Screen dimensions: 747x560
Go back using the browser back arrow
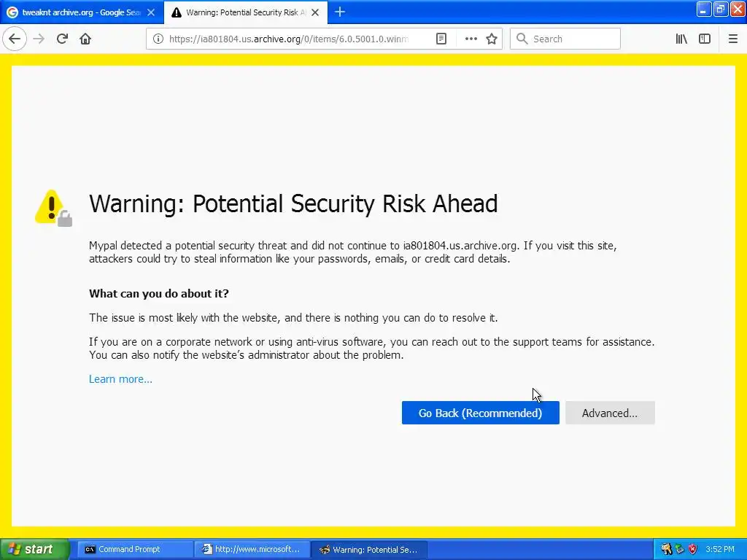(x=15, y=39)
